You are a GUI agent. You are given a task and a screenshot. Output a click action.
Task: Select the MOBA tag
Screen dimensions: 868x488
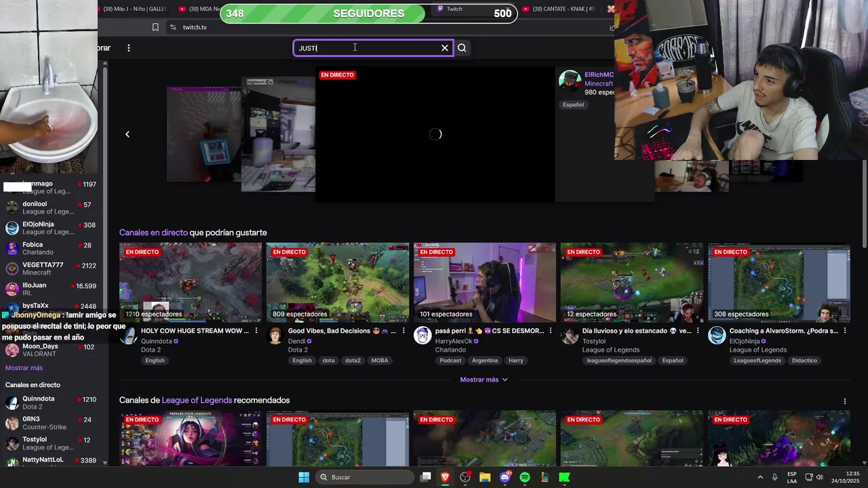click(x=380, y=361)
